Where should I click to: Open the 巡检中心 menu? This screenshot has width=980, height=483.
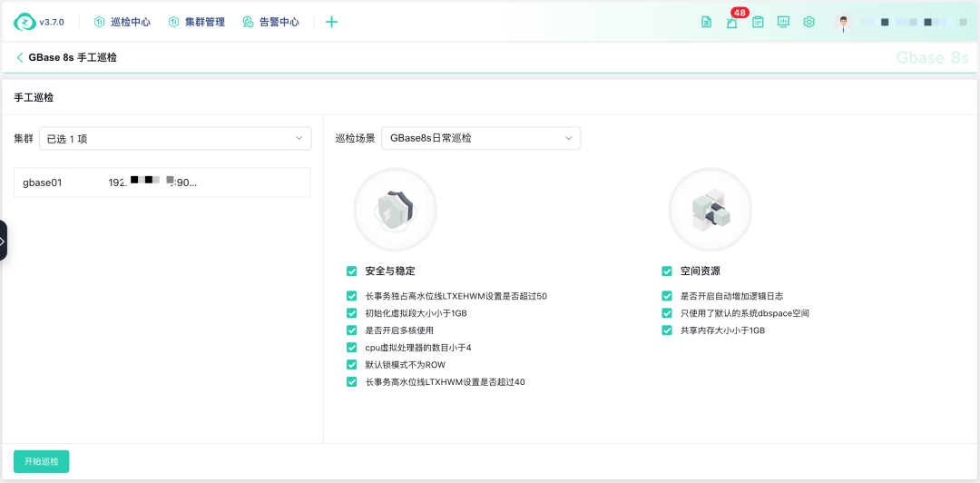122,22
